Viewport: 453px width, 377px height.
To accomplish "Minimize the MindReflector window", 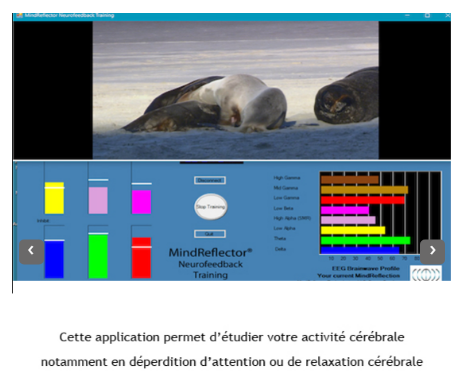I will coord(407,15).
